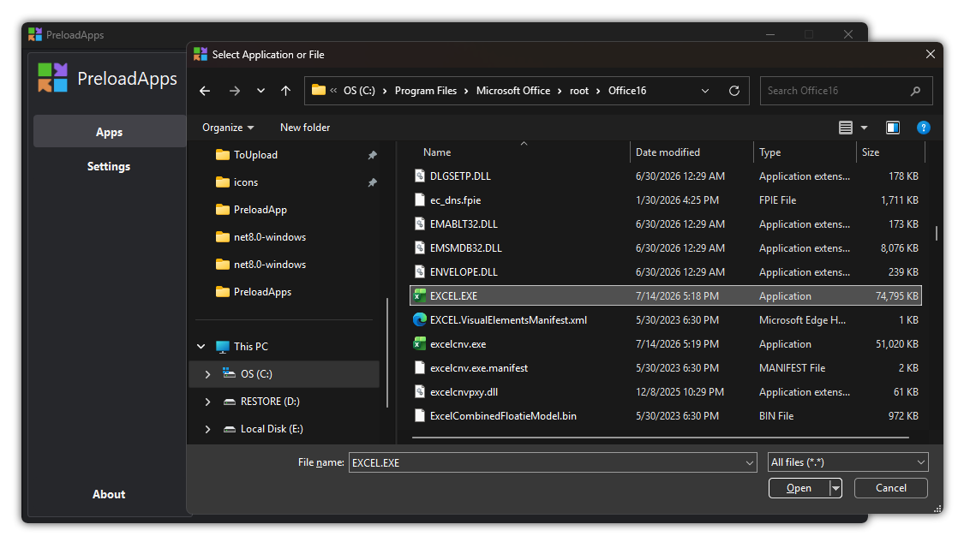This screenshot has height=560, width=970.
Task: Open the recent locations chevron
Action: tap(261, 91)
